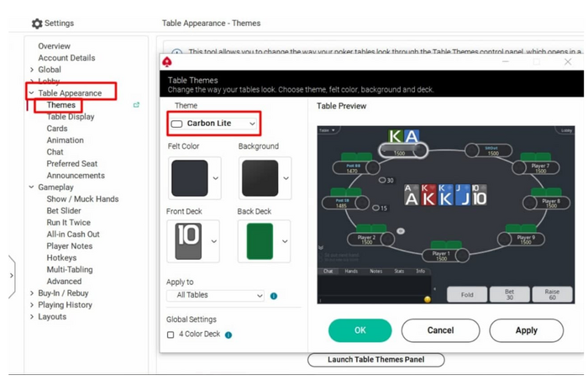588x385 pixels.
Task: Click Player 1 seat in table preview
Action: pos(445,256)
